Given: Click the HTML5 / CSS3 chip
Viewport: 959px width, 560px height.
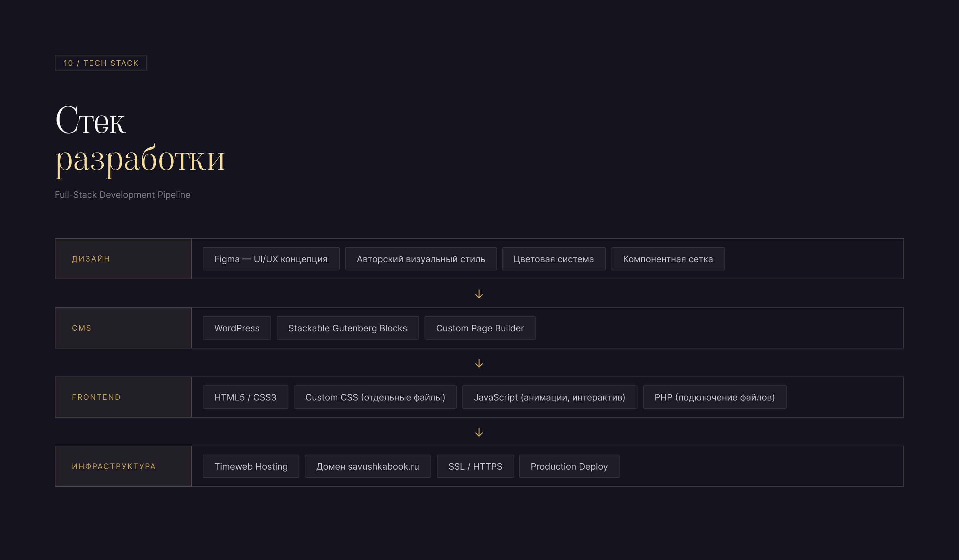Looking at the screenshot, I should pyautogui.click(x=245, y=397).
